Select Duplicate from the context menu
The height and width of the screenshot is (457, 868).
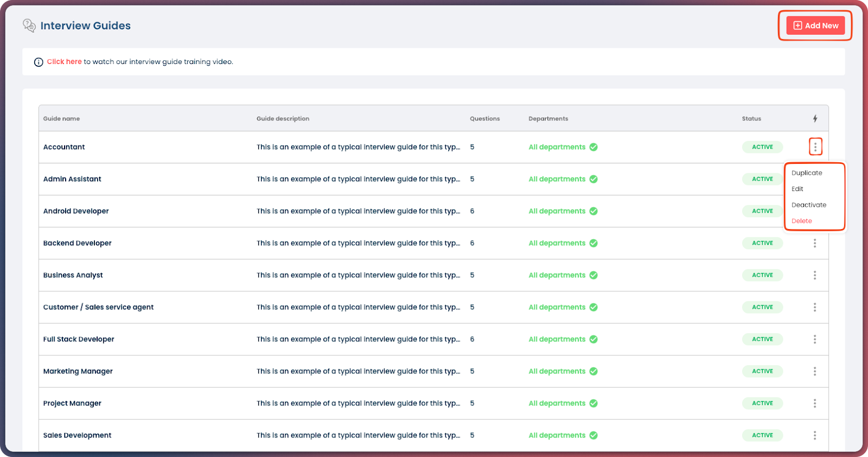tap(807, 173)
